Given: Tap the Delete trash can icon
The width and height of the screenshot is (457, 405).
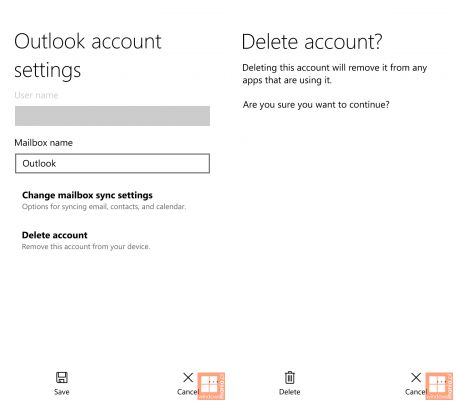Looking at the screenshot, I should (289, 378).
